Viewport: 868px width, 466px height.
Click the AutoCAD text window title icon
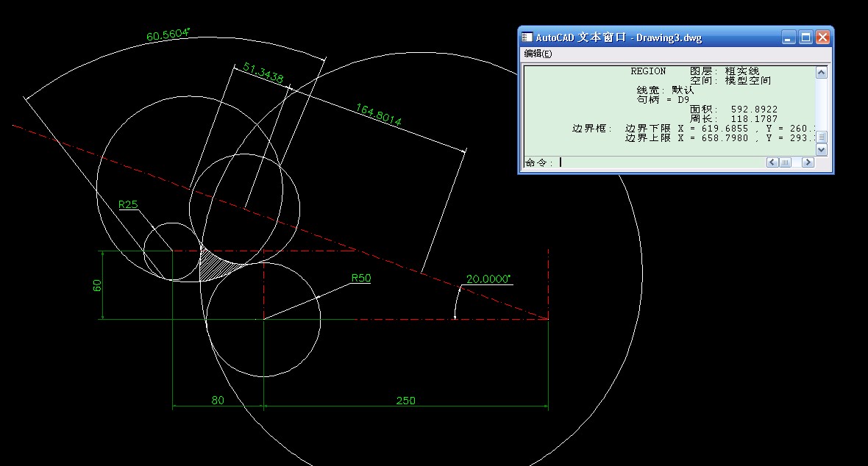click(x=527, y=37)
